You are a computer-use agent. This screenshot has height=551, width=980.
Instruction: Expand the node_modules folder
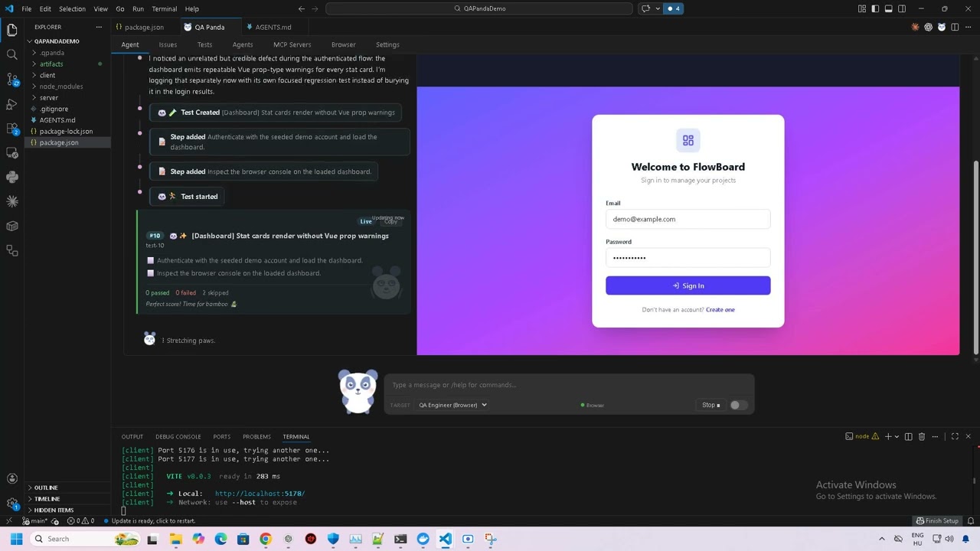[x=61, y=86]
